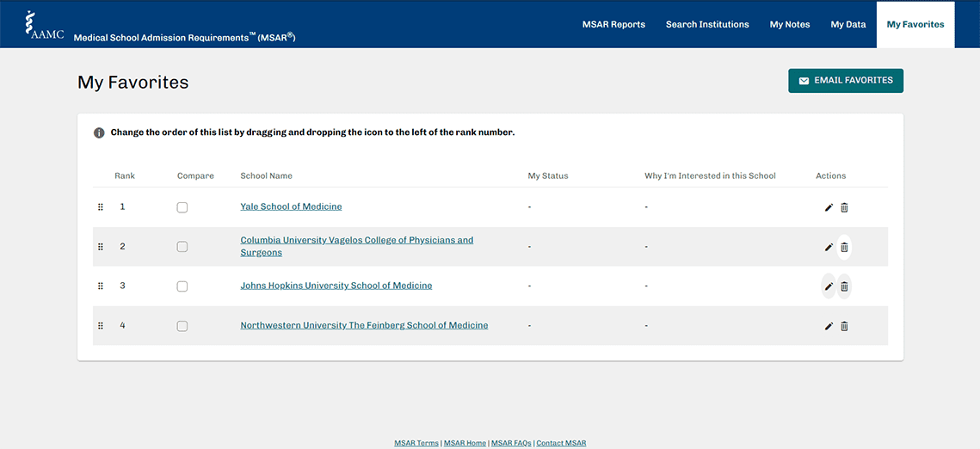Click the School Name column header
980x449 pixels.
(266, 175)
